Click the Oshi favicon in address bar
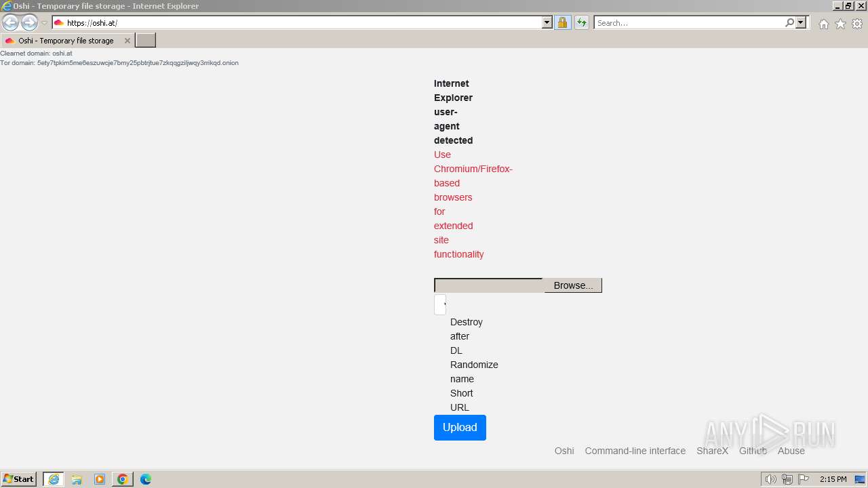 pos(59,23)
